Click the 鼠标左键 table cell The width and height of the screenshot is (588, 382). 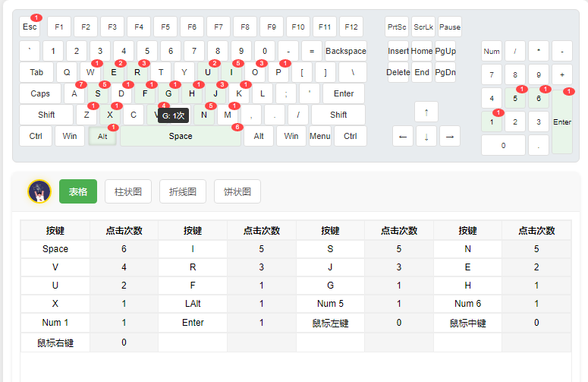click(330, 323)
